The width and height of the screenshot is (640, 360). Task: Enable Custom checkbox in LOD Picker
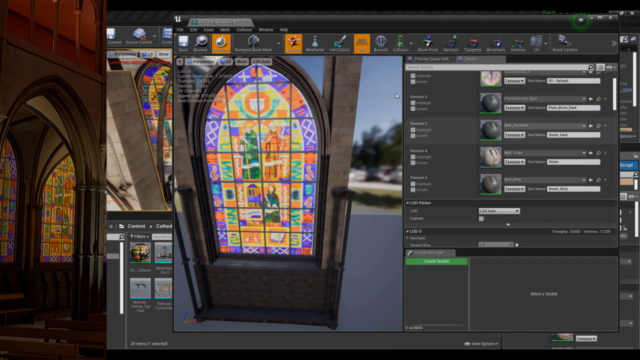[x=481, y=219]
